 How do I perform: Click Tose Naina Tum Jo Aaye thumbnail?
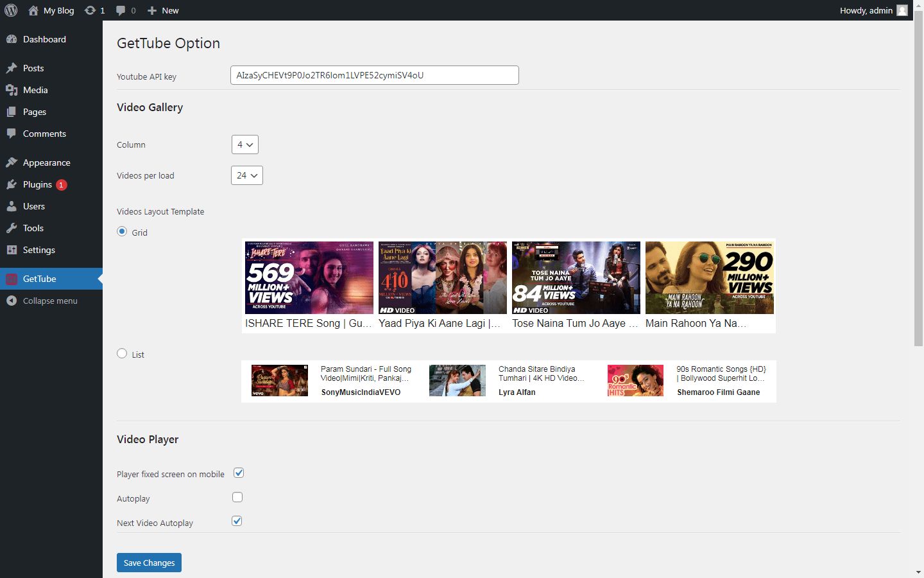tap(576, 277)
